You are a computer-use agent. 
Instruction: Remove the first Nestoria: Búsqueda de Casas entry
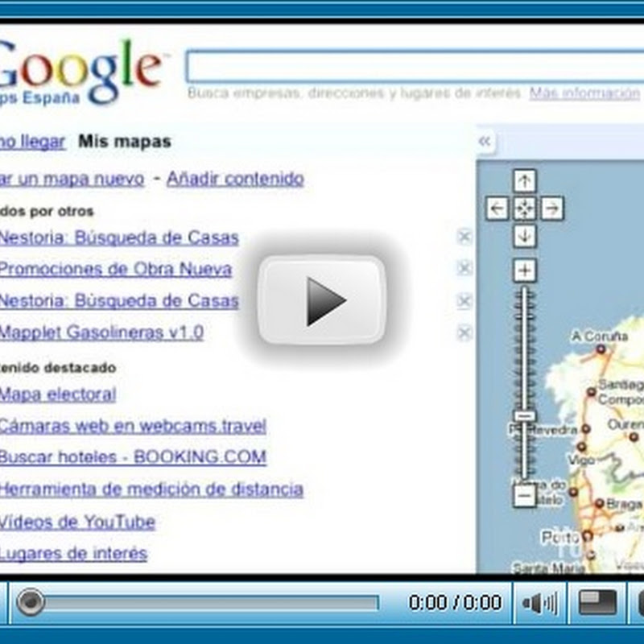[x=464, y=237]
